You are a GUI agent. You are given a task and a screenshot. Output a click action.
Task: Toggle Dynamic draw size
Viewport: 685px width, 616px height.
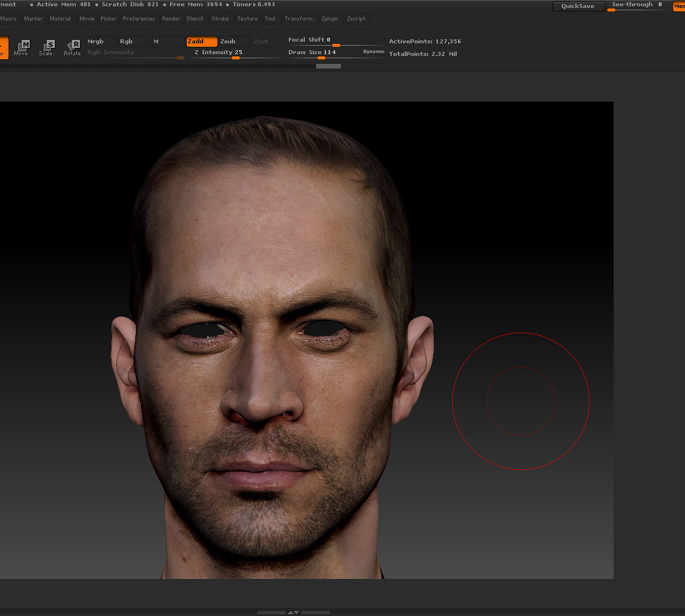[374, 52]
